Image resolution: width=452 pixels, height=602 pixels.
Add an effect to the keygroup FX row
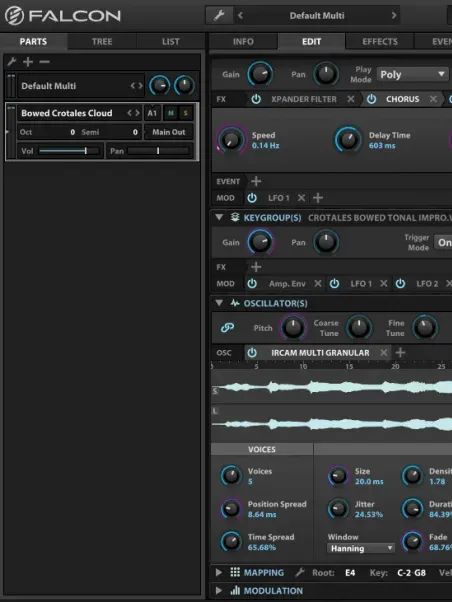tap(256, 266)
